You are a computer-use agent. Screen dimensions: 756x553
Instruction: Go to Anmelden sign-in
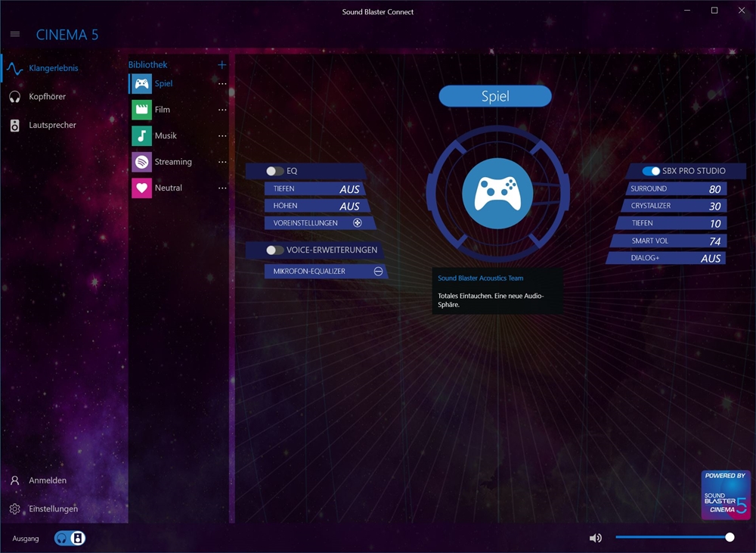48,480
